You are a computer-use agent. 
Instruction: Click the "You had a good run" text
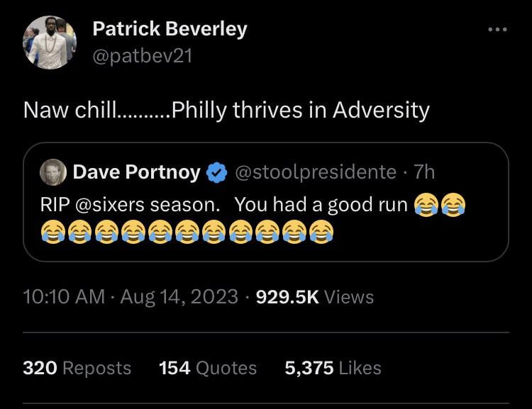pos(321,204)
